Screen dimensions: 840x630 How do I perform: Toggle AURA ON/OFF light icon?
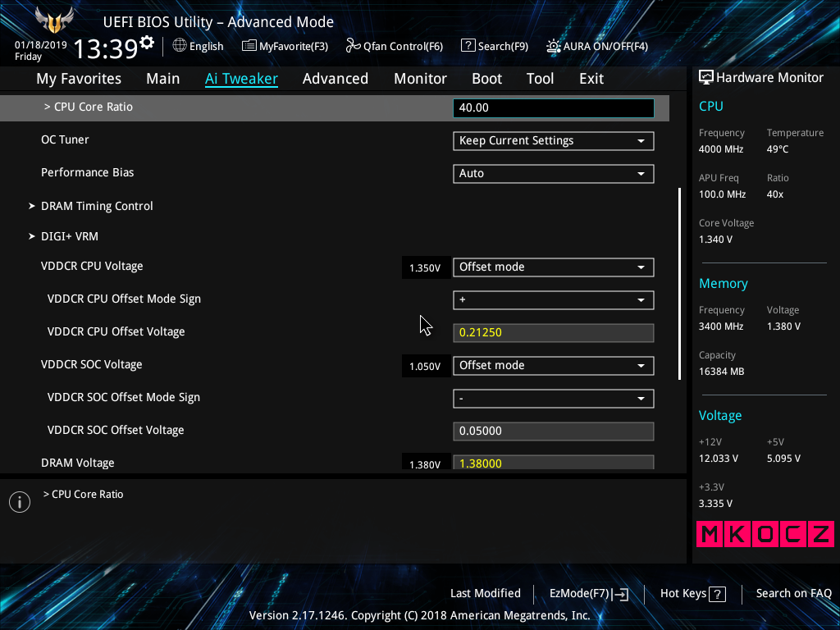(554, 46)
